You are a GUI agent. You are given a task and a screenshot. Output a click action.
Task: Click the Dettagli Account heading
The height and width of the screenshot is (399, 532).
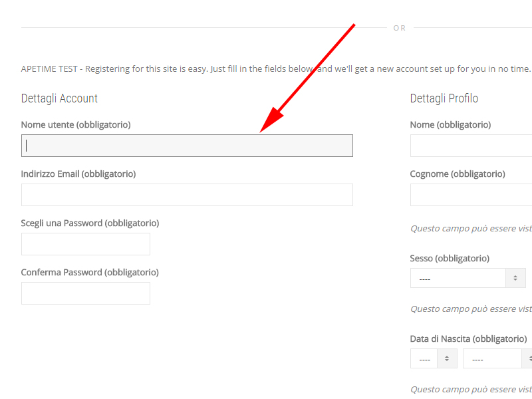point(59,98)
